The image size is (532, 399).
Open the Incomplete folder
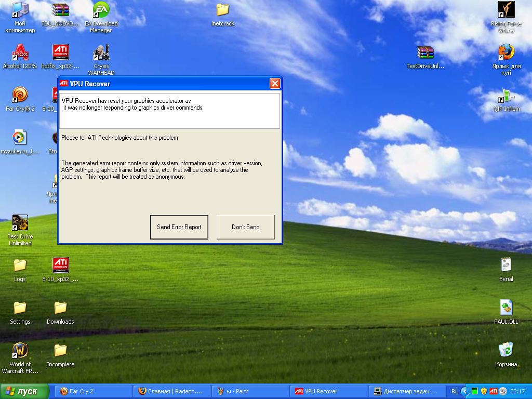pos(60,355)
